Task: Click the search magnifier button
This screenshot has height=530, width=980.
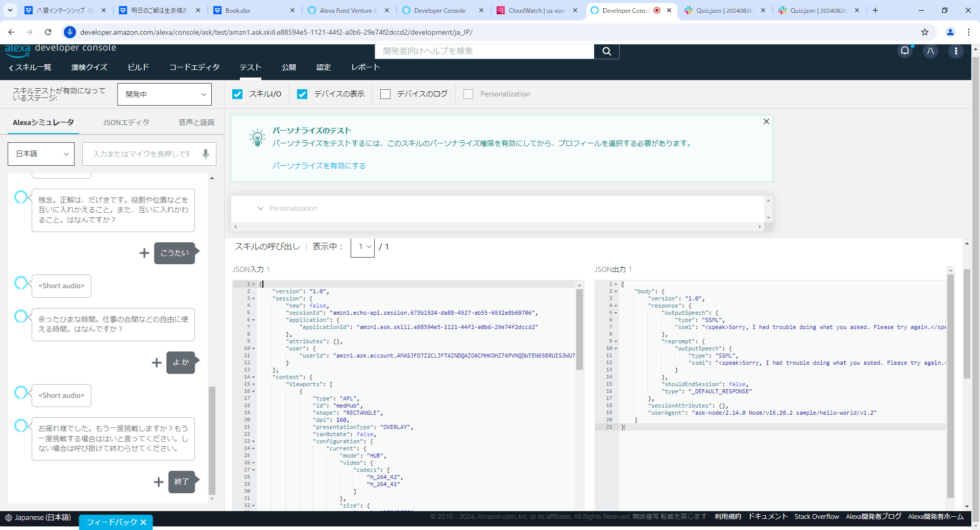Action: point(606,51)
